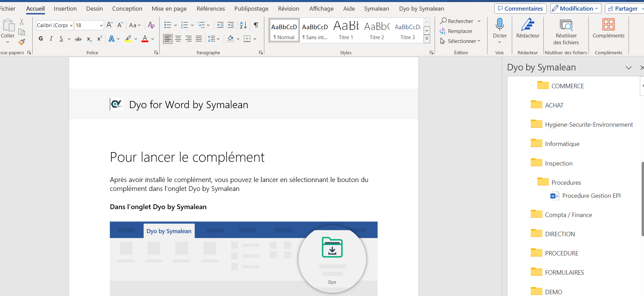Click the bullet list icon
The width and height of the screenshot is (644, 296).
tap(168, 25)
